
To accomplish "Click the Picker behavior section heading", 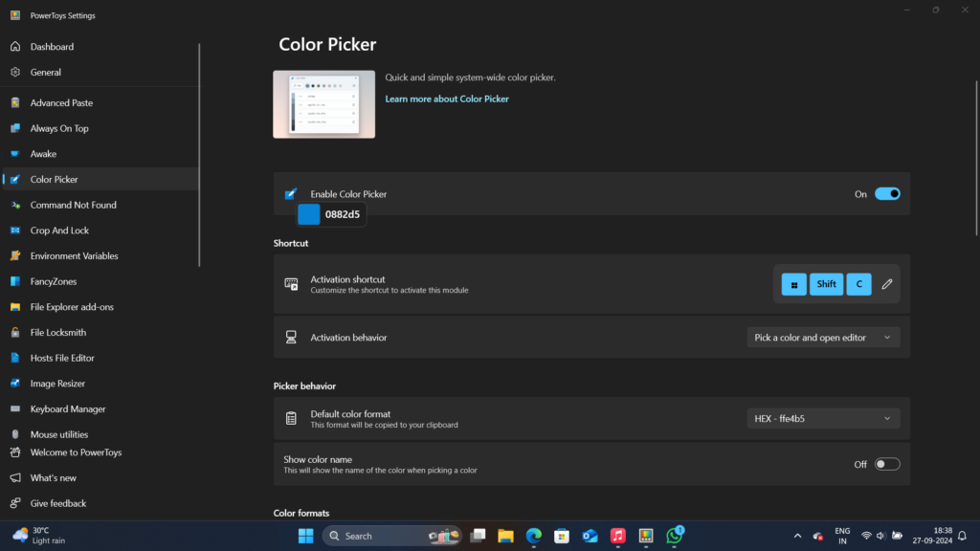I will click(x=304, y=386).
